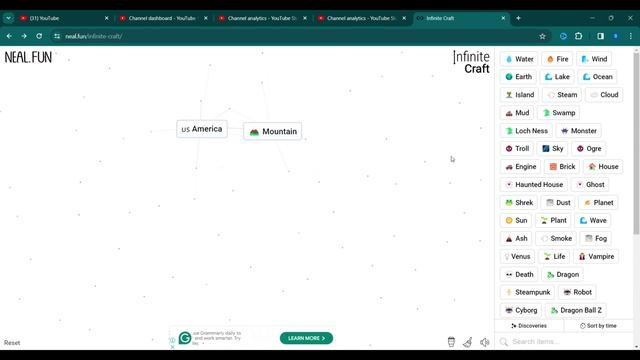Select the Robot element

[x=577, y=292]
